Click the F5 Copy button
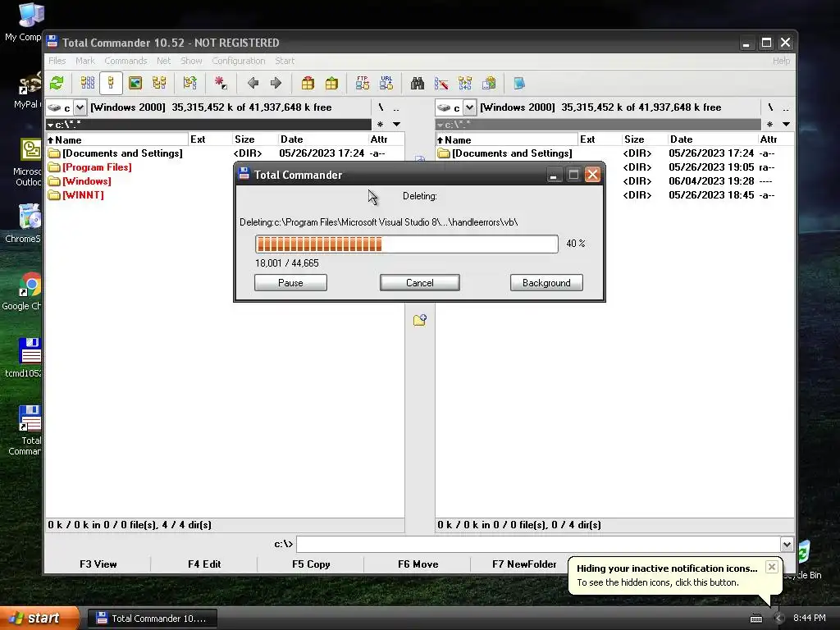Image resolution: width=840 pixels, height=630 pixels. tap(311, 564)
